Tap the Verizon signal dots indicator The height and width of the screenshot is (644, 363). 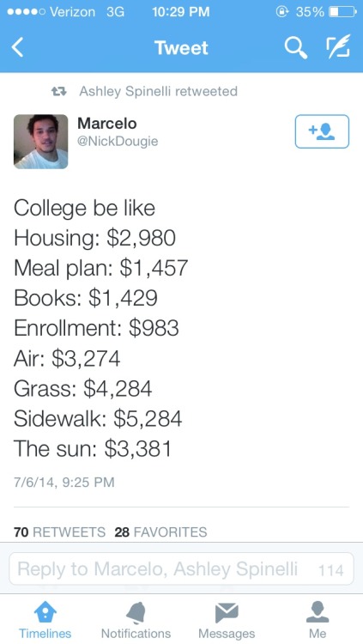tap(26, 12)
